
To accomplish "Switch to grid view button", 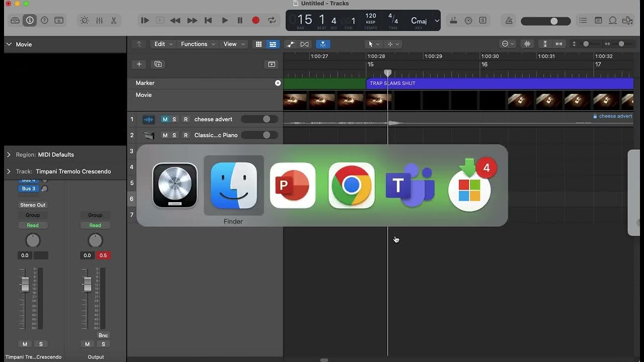I will click(259, 44).
